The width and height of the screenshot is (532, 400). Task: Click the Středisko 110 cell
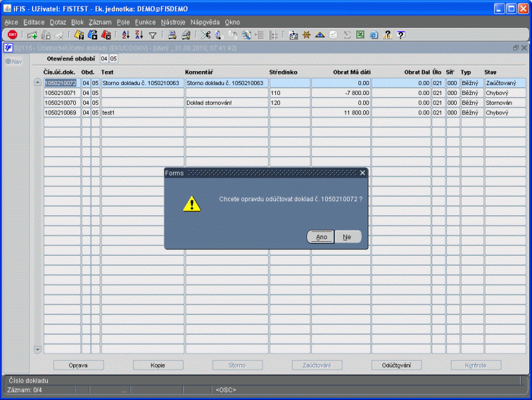coord(290,93)
